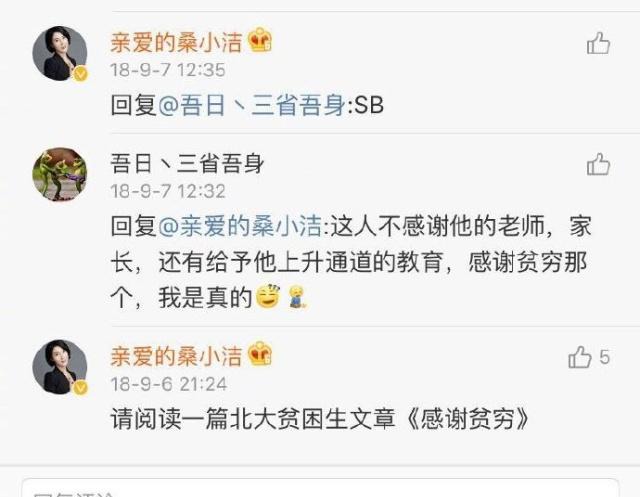
Task: Click verified badge on bottom avatar
Action: pos(80,387)
